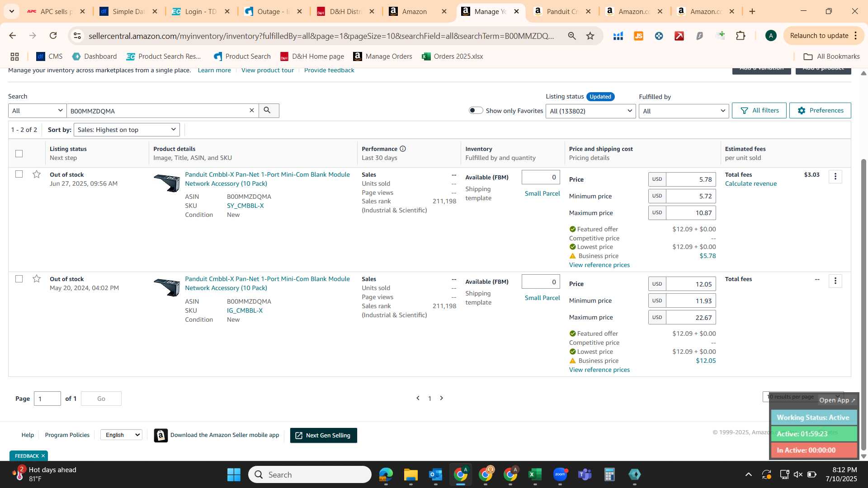
Task: Click the Price field showing 5.78
Action: (x=691, y=179)
